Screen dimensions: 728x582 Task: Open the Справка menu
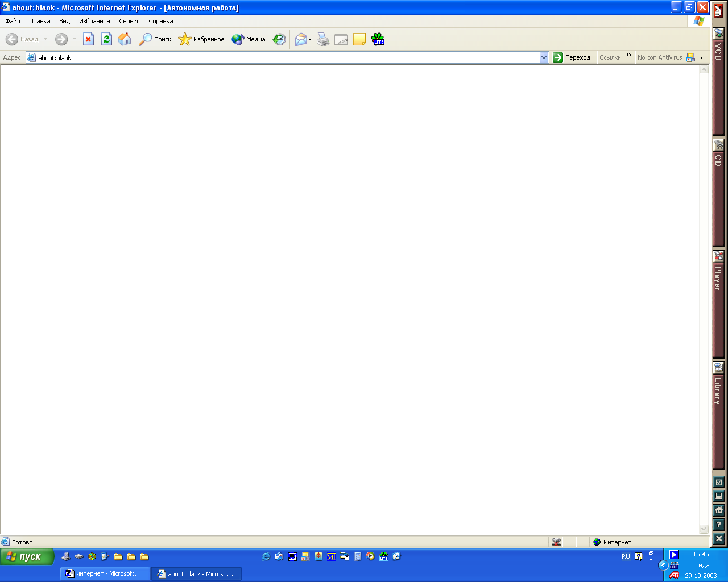tap(161, 21)
